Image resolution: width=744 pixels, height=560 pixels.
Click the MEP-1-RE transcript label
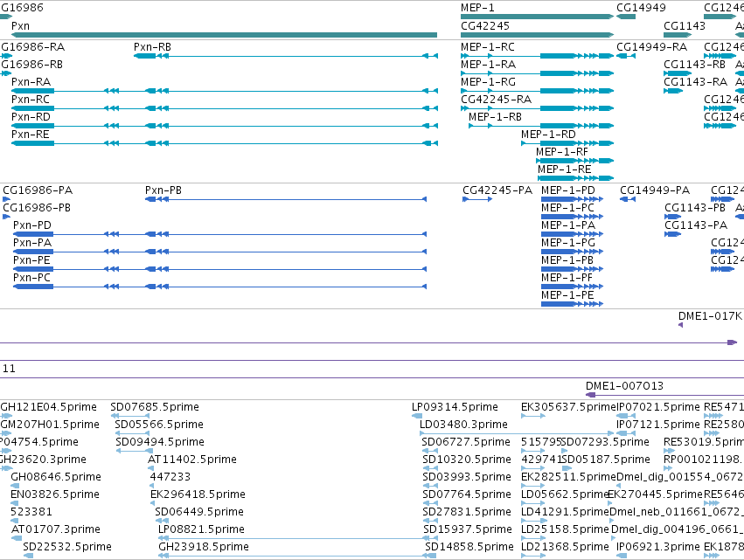coord(565,169)
